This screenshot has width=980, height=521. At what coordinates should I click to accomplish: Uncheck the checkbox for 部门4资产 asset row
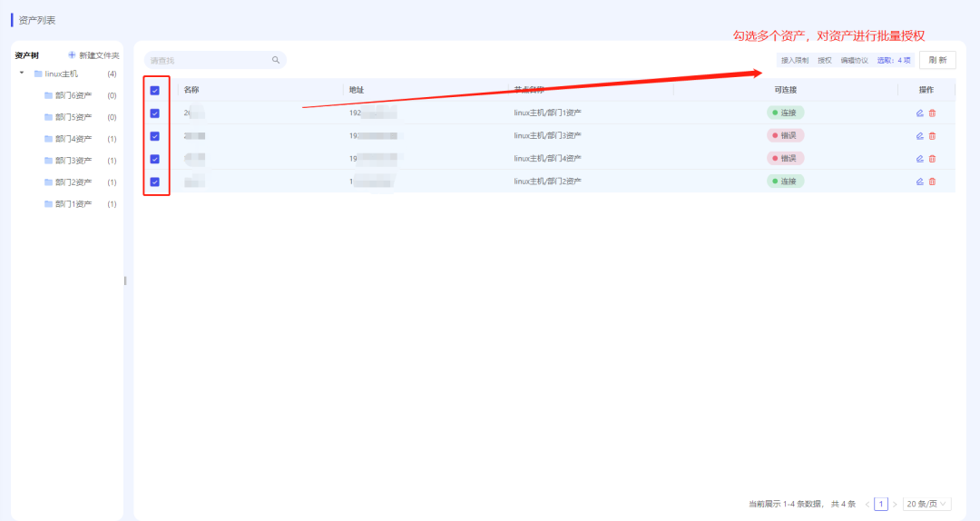[x=155, y=159]
